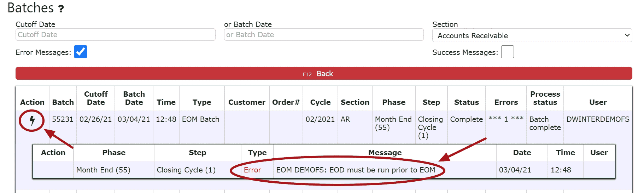Click batch number 55231 cell
This screenshot has width=644, height=193.
63,119
